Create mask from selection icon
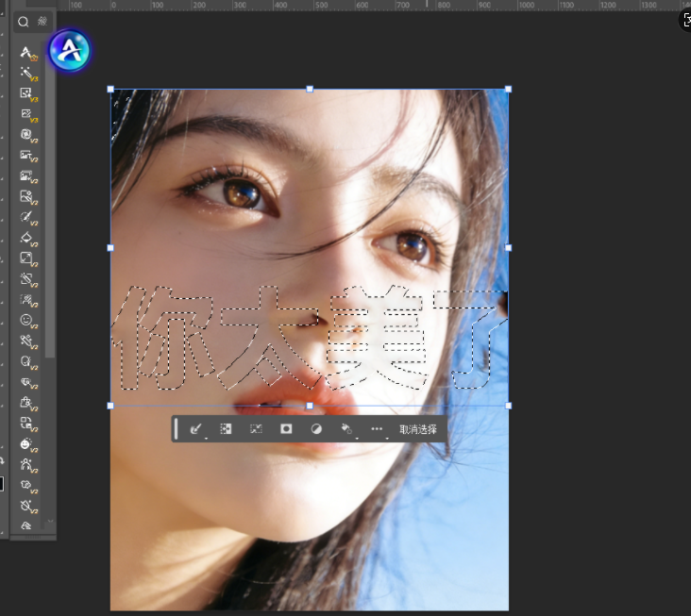691x616 pixels. coord(286,429)
